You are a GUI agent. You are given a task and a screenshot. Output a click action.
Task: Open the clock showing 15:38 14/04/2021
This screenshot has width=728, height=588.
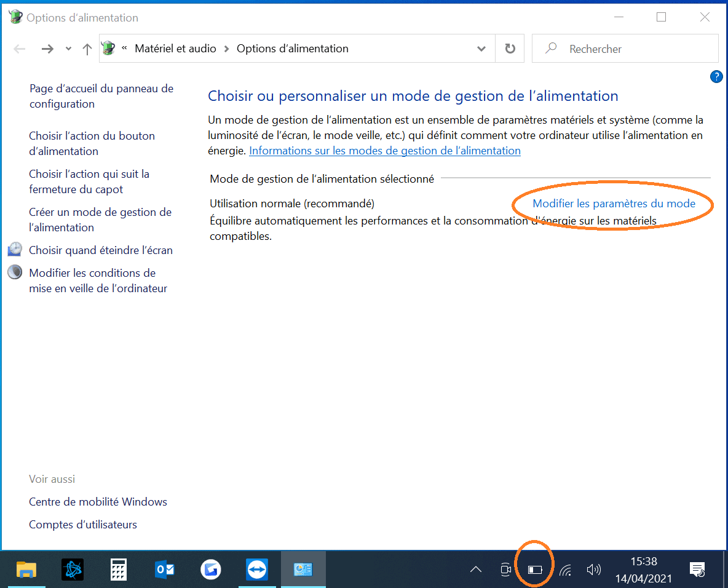[x=644, y=570]
